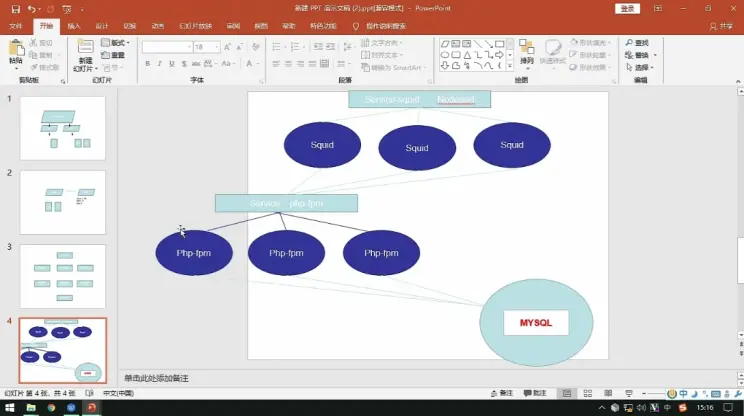This screenshot has width=744, height=416.
Task: Increase font size with large A
Action: (x=227, y=47)
